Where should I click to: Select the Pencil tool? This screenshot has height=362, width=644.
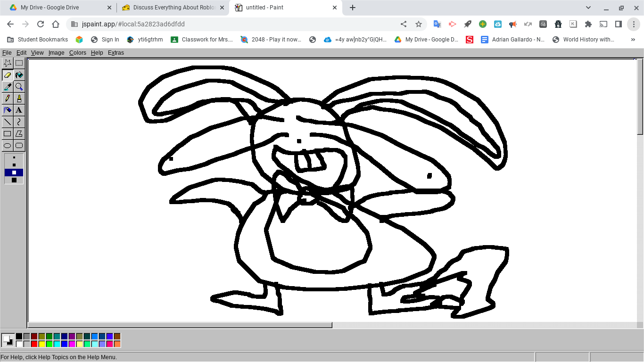pyautogui.click(x=8, y=99)
